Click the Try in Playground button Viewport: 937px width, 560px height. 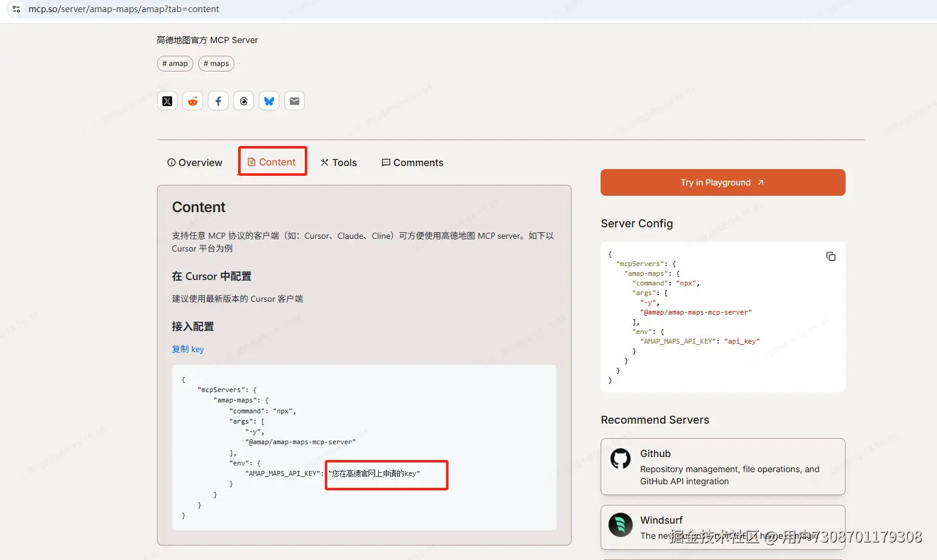tap(722, 182)
